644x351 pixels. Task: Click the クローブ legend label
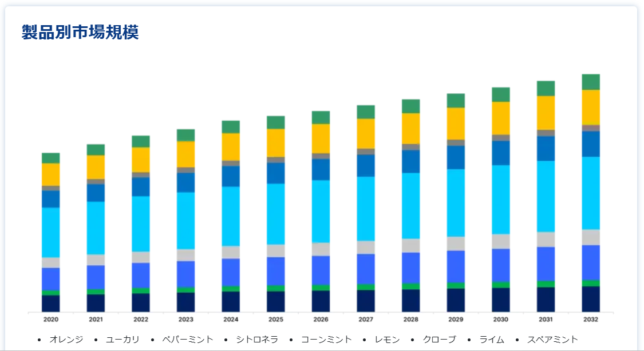point(439,340)
